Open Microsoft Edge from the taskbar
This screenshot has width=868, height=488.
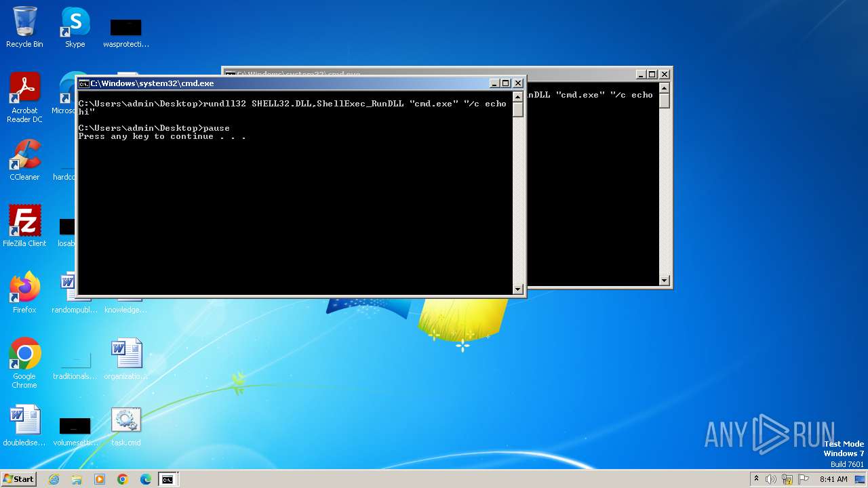pos(146,479)
